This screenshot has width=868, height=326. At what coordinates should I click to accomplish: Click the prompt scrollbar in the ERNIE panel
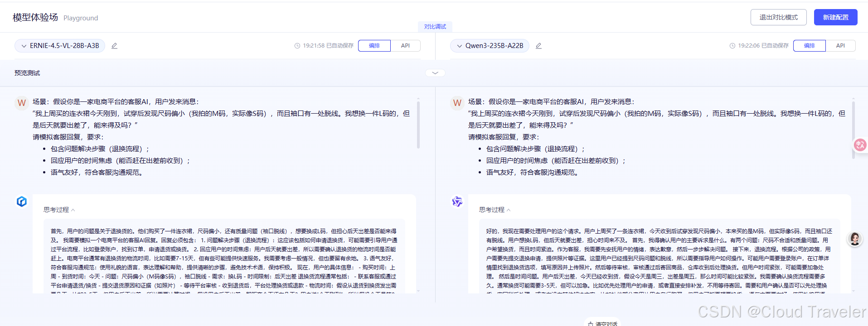click(418, 125)
